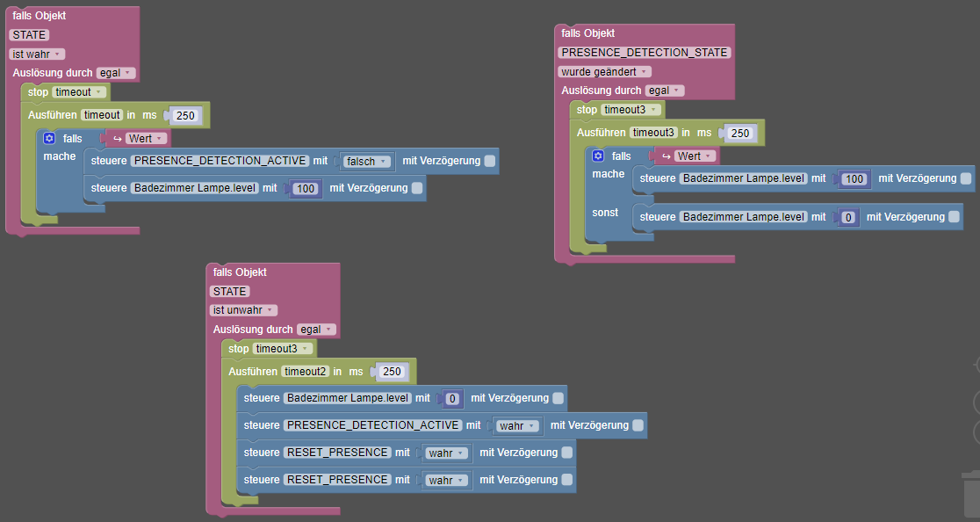
Task: Edit the timeout3 name field in Ausführen row
Action: coord(653,133)
